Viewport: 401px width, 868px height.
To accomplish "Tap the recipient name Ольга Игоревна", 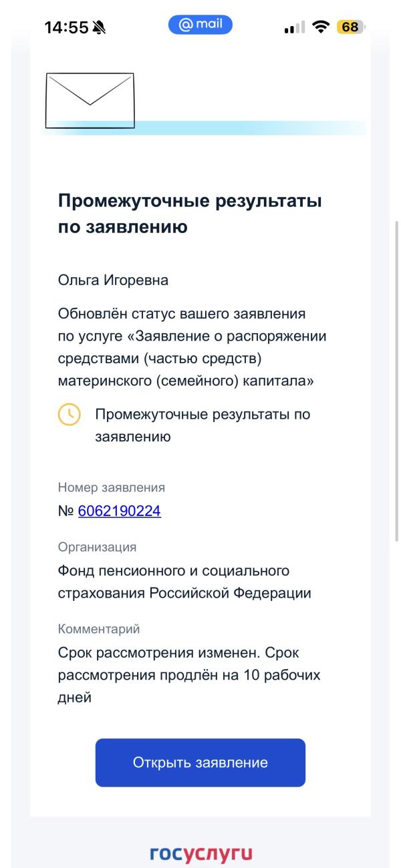I will (113, 280).
